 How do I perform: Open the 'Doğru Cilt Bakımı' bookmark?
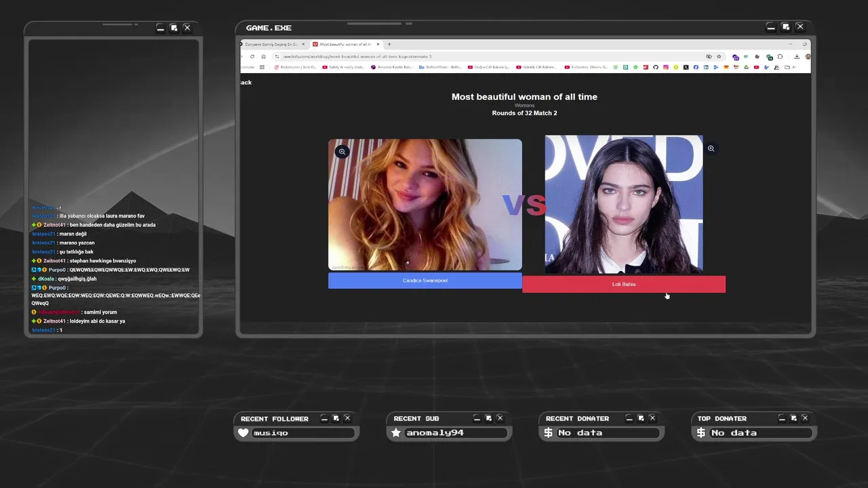point(489,67)
